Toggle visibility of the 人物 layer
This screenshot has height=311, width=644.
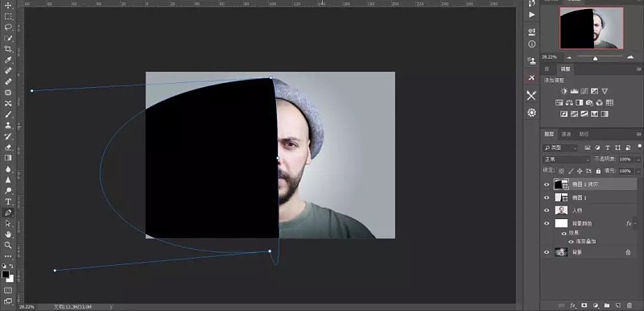[x=547, y=210]
